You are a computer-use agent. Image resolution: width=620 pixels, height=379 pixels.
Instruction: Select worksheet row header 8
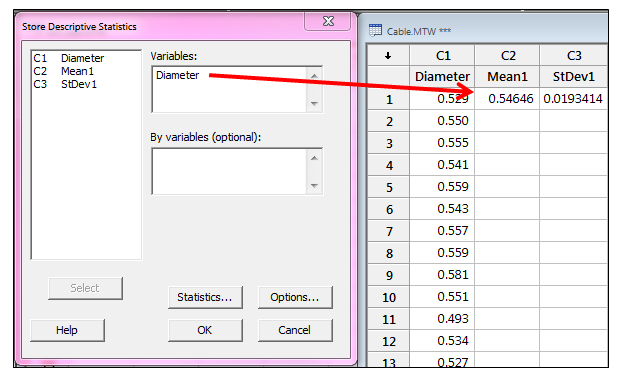pos(389,253)
